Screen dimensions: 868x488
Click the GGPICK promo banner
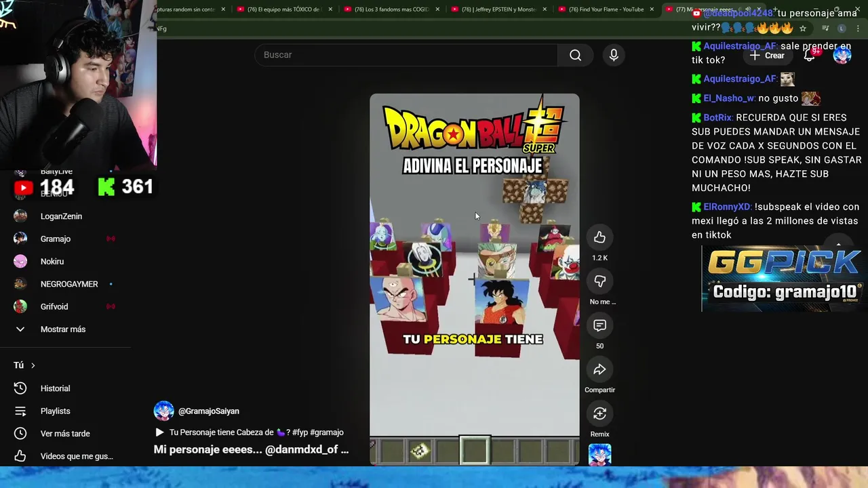coord(784,278)
